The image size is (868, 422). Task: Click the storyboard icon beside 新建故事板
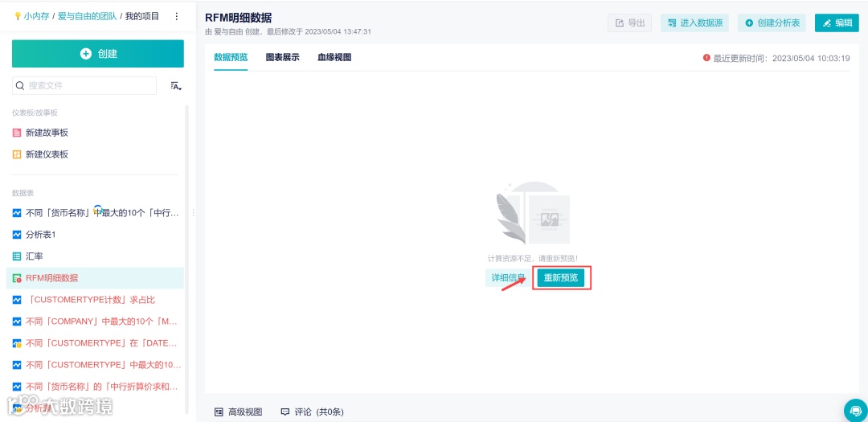17,133
